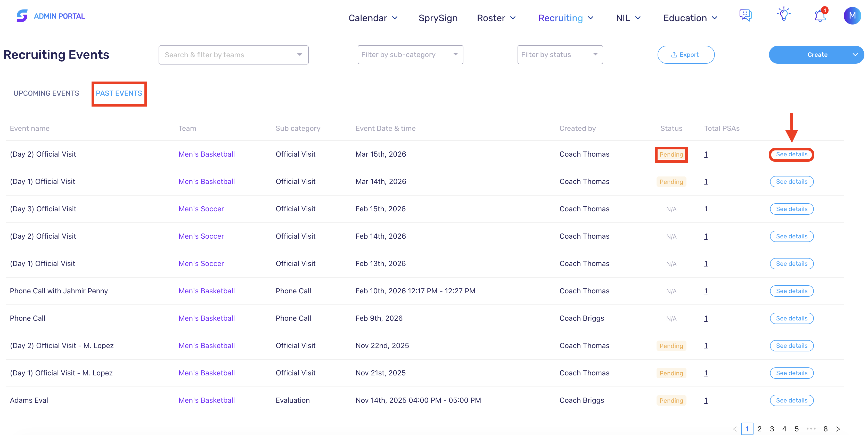Go to page 4
The width and height of the screenshot is (868, 435).
tap(784, 429)
